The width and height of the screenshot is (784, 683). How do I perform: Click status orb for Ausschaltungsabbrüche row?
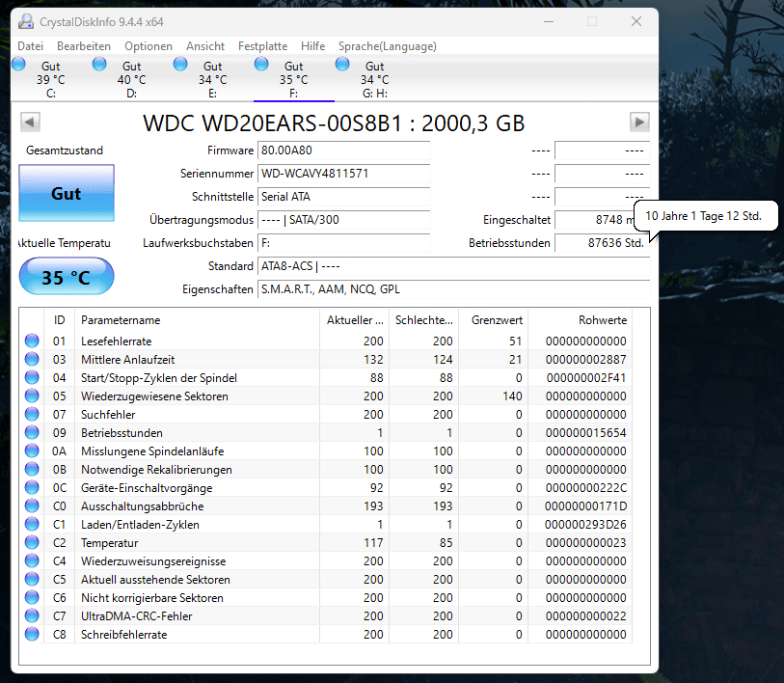(32, 505)
